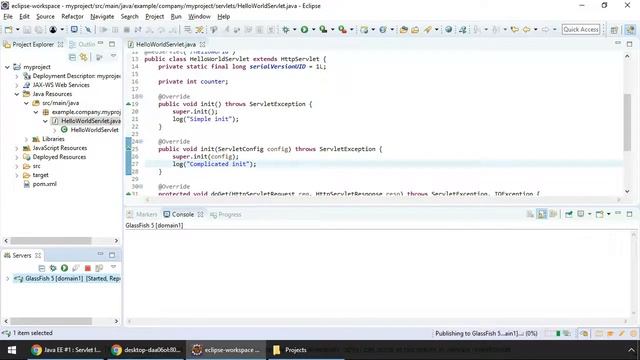
Task: Click the New file wizard toolbar icon
Action: pos(8,29)
